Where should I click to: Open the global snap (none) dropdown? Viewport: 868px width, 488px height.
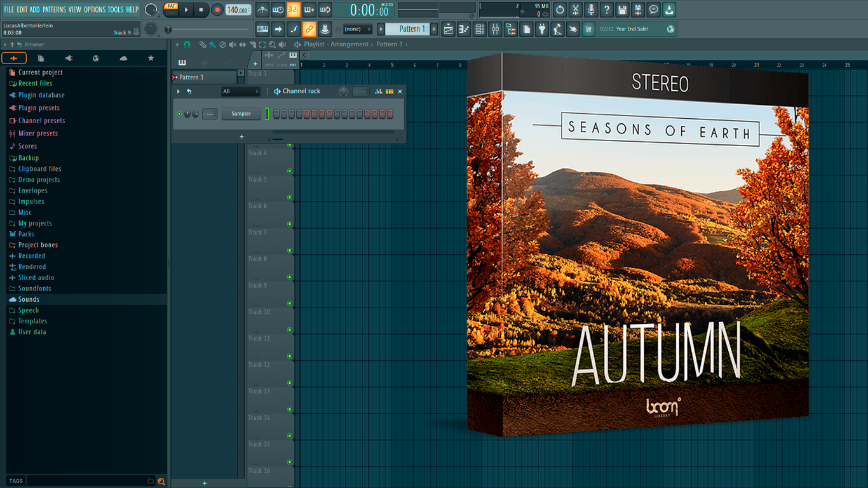(358, 29)
